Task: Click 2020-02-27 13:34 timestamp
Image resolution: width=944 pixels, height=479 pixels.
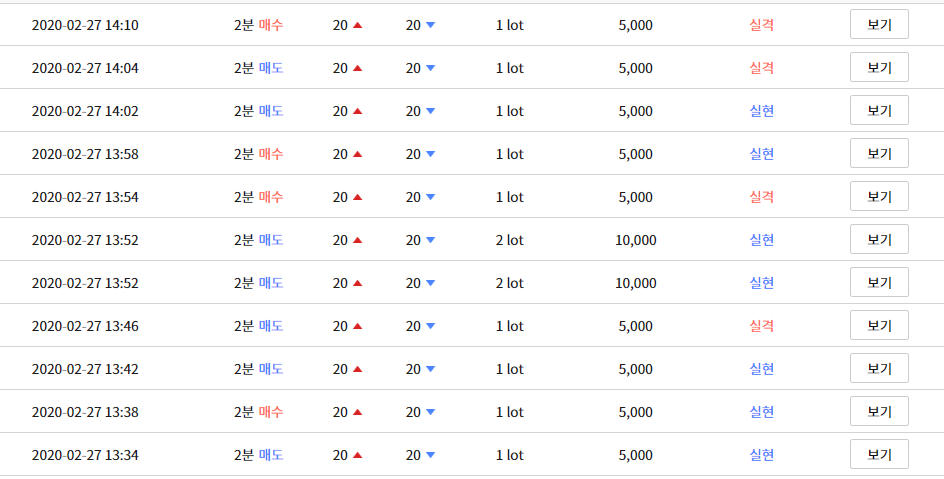Action: click(85, 455)
